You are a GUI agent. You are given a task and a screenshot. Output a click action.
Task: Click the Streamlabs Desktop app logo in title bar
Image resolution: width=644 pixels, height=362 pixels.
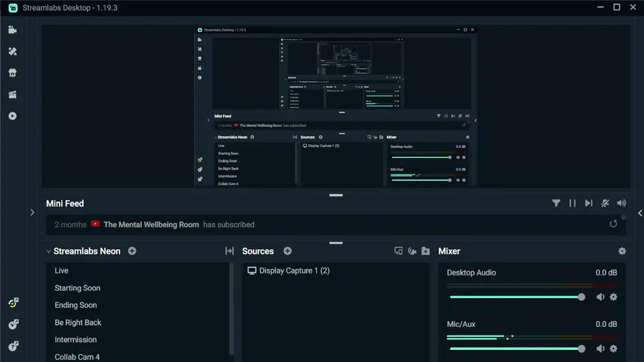(13, 8)
